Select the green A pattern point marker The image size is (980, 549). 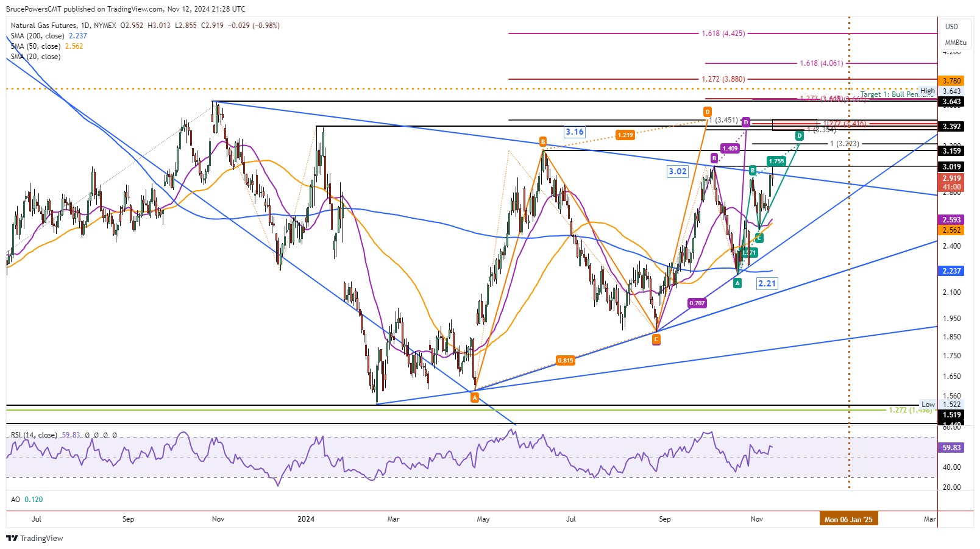pyautogui.click(x=737, y=283)
